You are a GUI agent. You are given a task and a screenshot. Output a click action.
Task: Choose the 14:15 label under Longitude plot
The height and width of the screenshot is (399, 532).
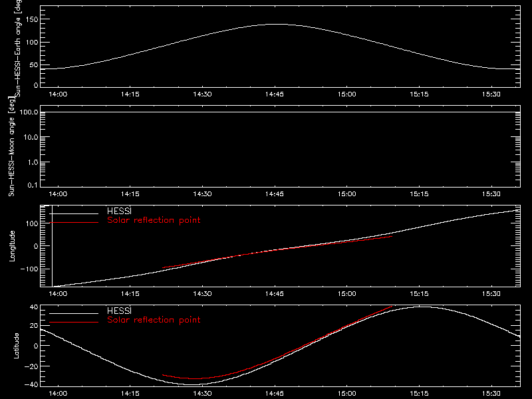tap(130, 294)
